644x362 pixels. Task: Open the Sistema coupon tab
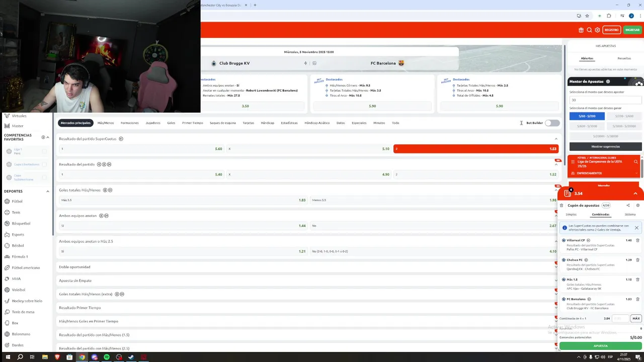pos(630,215)
